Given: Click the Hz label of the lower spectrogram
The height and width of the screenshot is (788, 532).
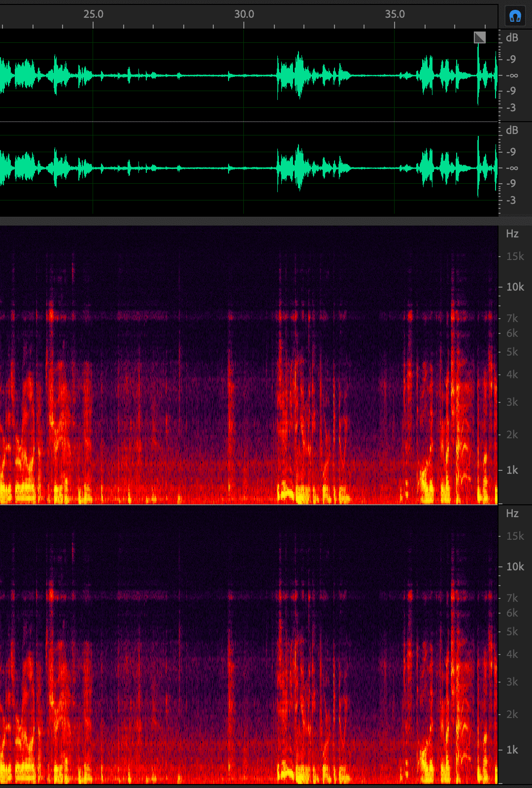Looking at the screenshot, I should coord(512,514).
